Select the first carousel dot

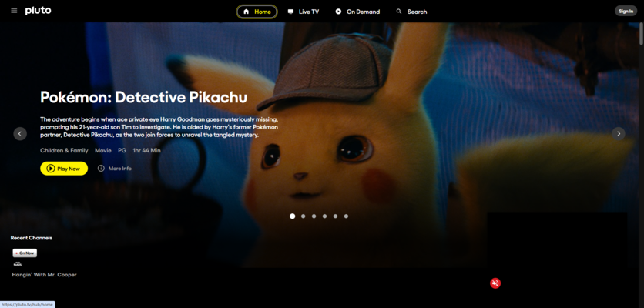293,216
